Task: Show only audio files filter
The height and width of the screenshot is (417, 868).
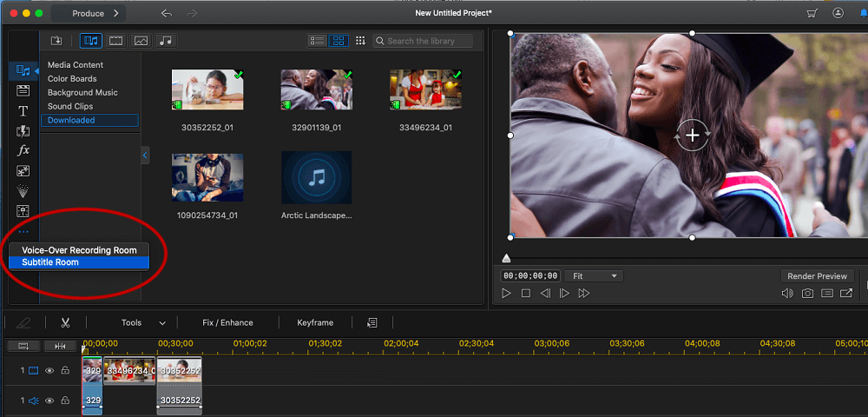Action: 166,41
